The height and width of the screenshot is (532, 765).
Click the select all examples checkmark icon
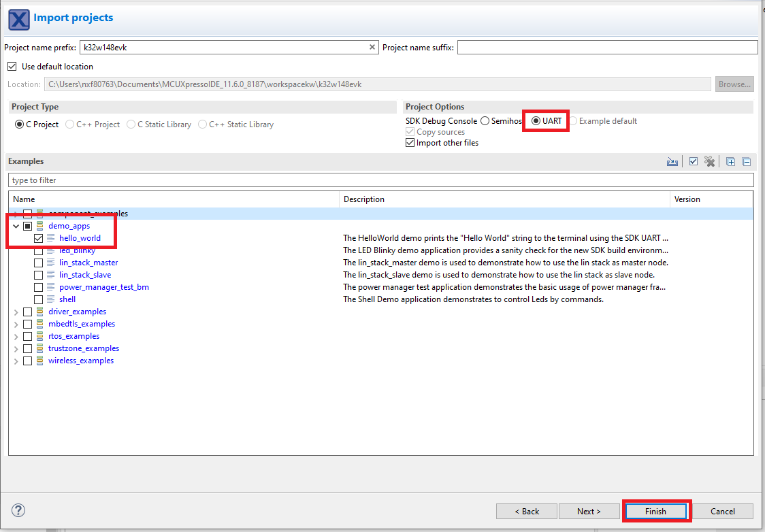(693, 162)
